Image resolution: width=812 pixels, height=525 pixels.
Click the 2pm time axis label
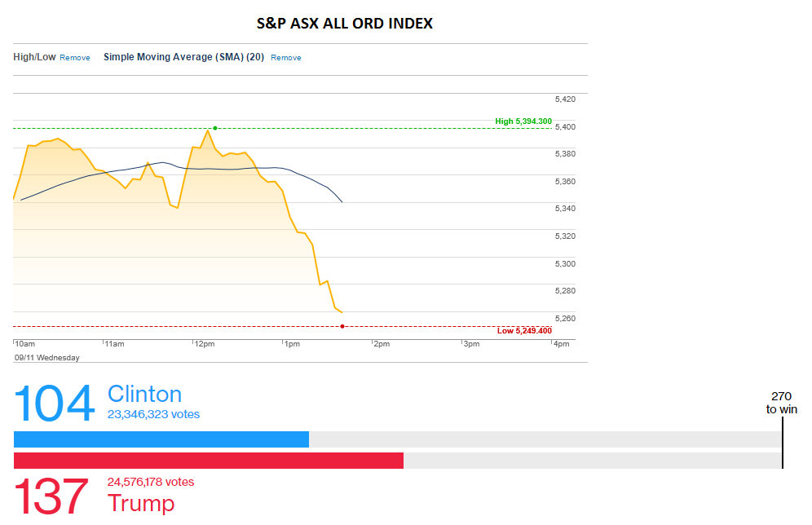(382, 344)
